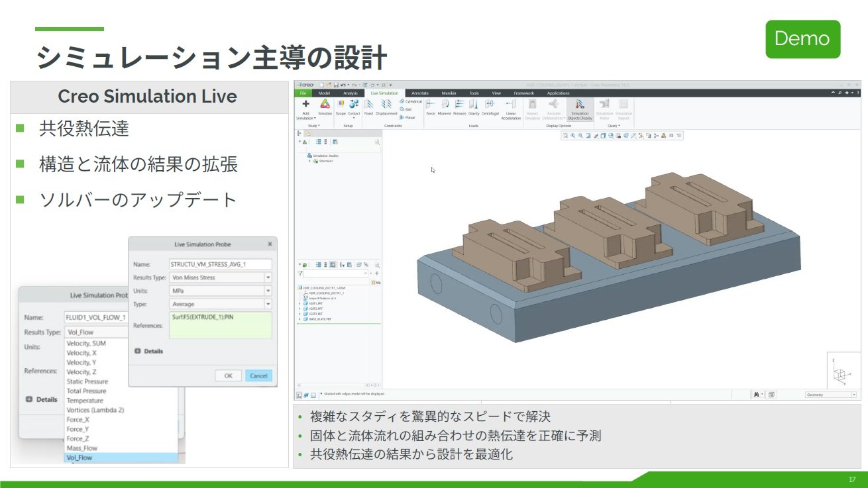
Task: Click the STRUCTU_VM_STRESS_AVG_1 name field
Action: [221, 264]
